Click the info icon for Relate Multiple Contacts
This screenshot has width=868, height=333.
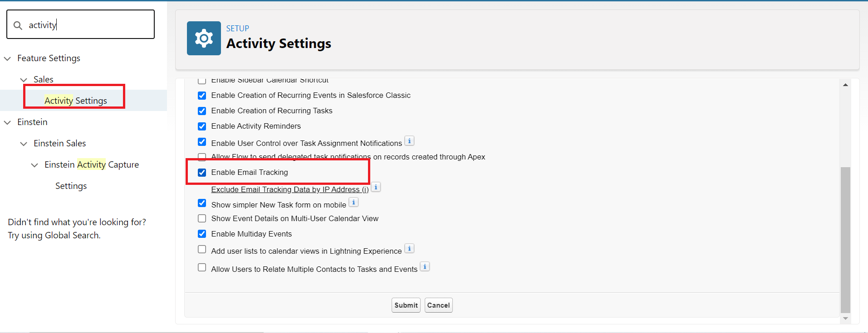point(425,266)
